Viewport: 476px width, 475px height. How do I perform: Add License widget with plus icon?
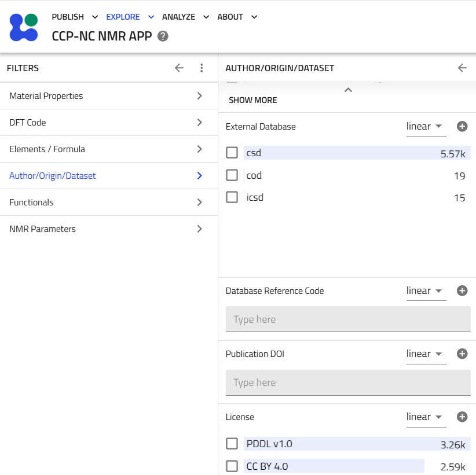click(462, 417)
